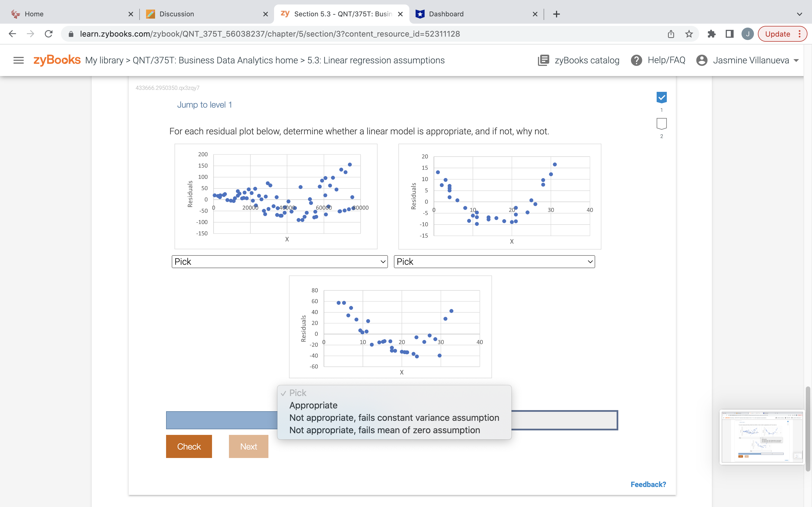812x507 pixels.
Task: Open the zyBooks hamburger menu
Action: click(18, 60)
